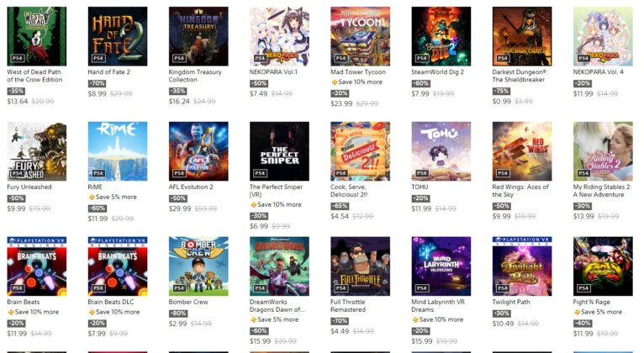Click the Full Throttle Remastered cover art
Screen dimensions: 644x353
(x=360, y=266)
